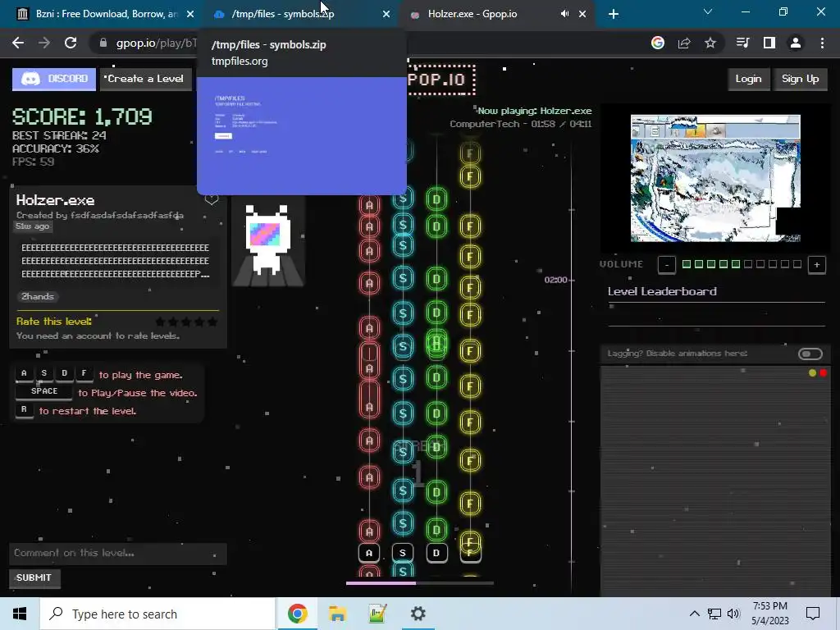Close the Bzni tab
The image size is (840, 630).
[x=190, y=14]
